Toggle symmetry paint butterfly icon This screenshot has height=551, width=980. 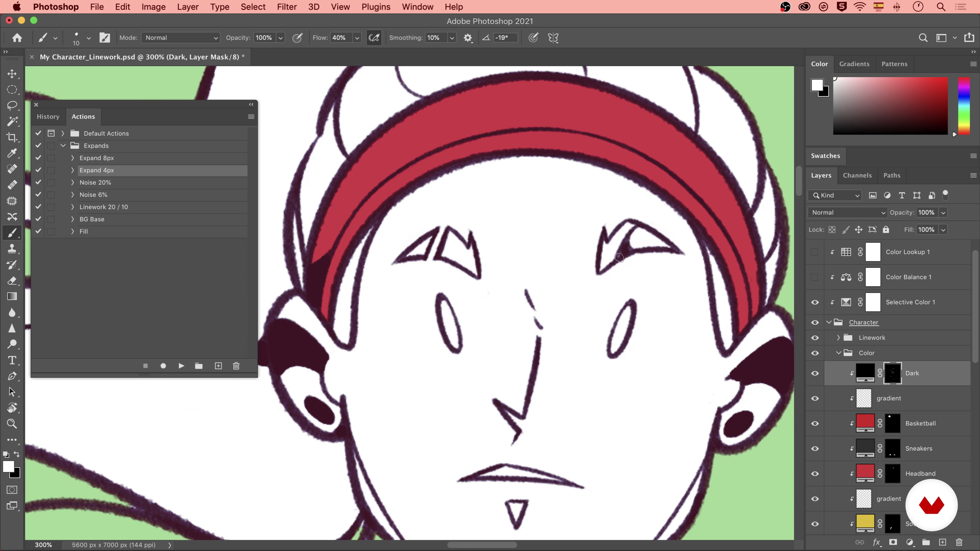click(553, 38)
